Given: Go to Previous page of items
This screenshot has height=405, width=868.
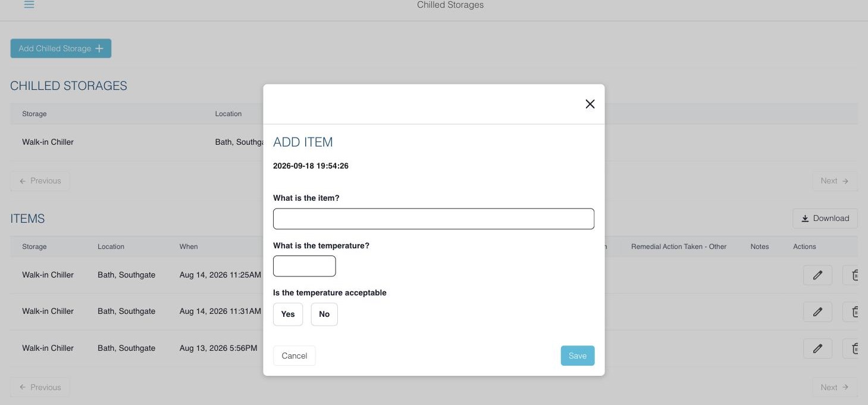Looking at the screenshot, I should (x=40, y=387).
